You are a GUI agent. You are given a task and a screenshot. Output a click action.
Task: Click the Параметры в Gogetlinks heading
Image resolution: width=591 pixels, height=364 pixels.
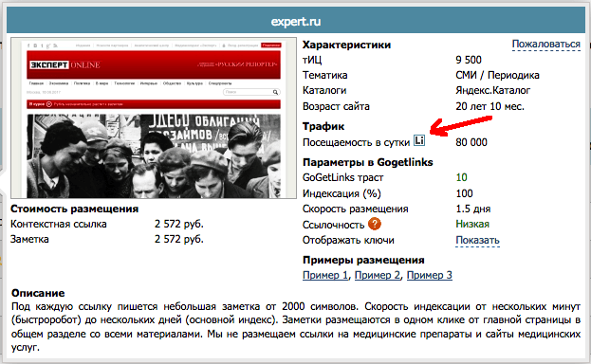(x=367, y=162)
